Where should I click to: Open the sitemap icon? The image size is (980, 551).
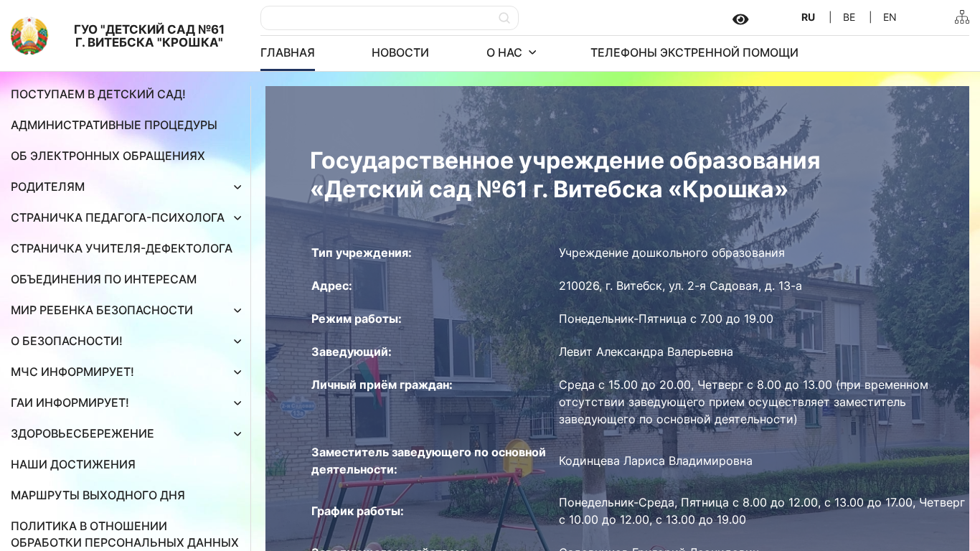tap(961, 17)
